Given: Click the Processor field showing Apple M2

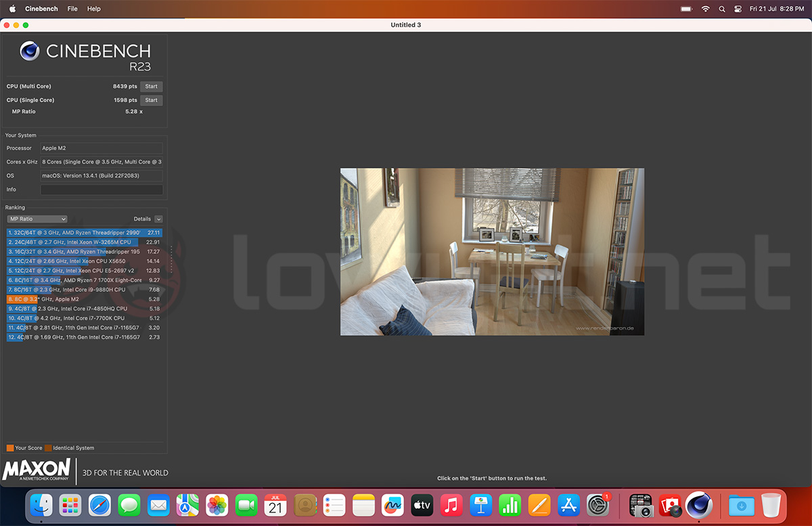Looking at the screenshot, I should tap(101, 148).
